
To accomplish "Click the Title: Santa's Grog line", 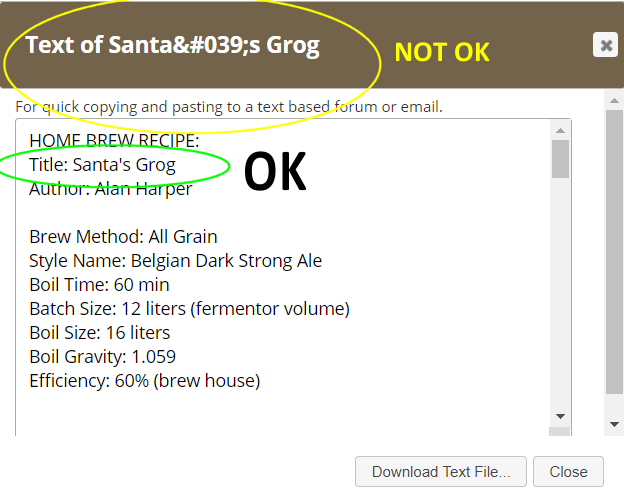I will click(x=102, y=165).
